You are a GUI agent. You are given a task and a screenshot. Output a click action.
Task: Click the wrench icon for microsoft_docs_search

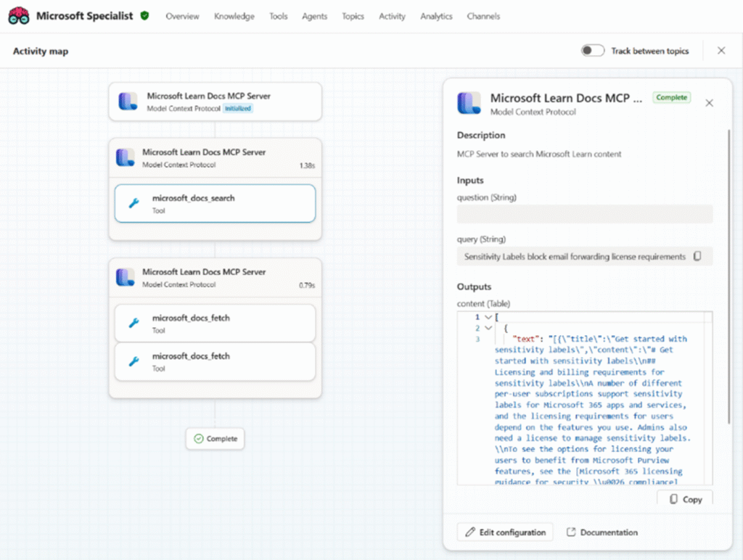[x=134, y=203]
